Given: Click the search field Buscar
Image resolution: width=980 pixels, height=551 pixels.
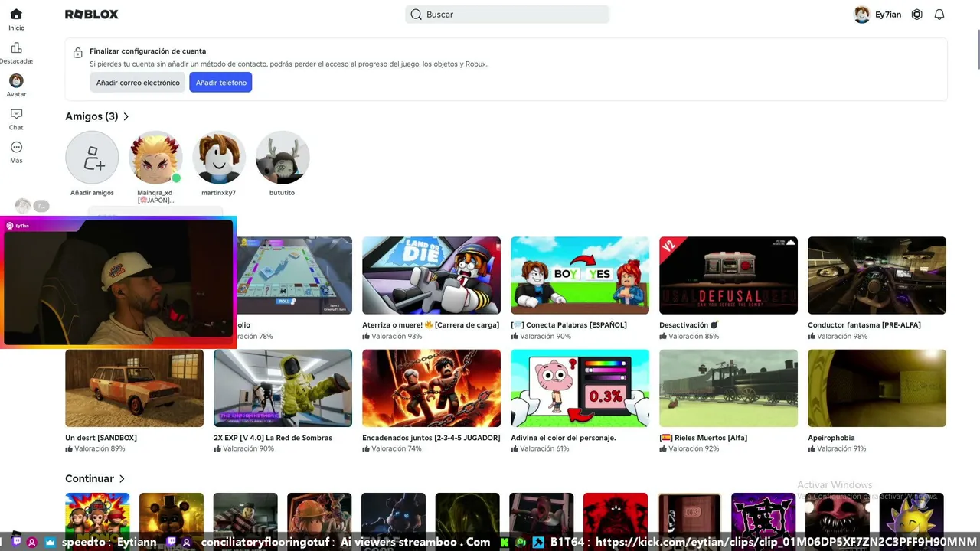Looking at the screenshot, I should (x=507, y=15).
